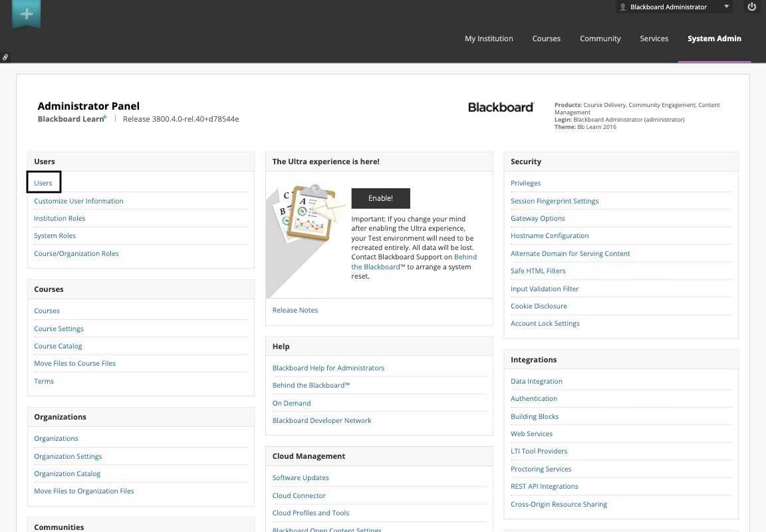The height and width of the screenshot is (532, 766).
Task: Open the Terms link
Action: tap(44, 381)
